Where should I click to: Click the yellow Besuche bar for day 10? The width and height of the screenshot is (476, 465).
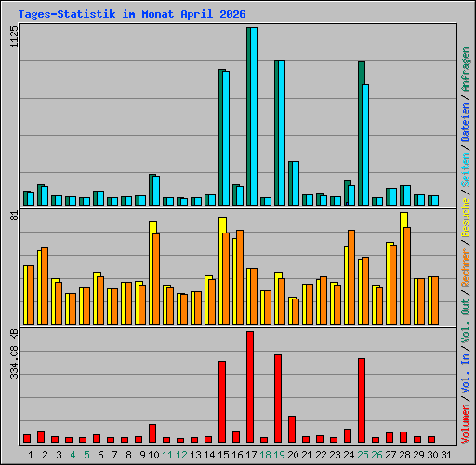152,272
